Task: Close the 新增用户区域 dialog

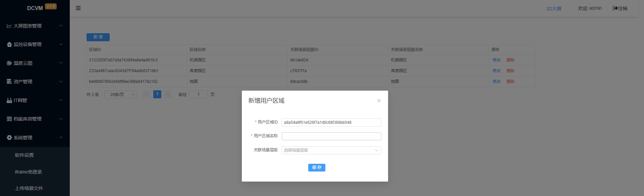Action: coord(379,101)
